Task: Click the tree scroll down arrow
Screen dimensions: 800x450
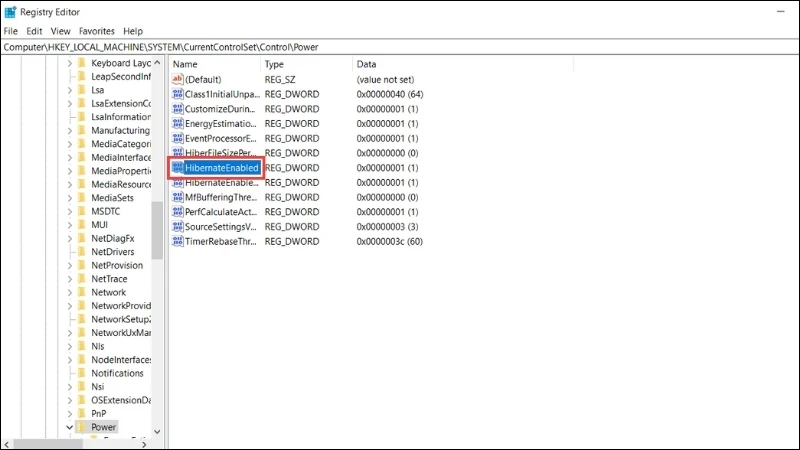Action: (157, 432)
